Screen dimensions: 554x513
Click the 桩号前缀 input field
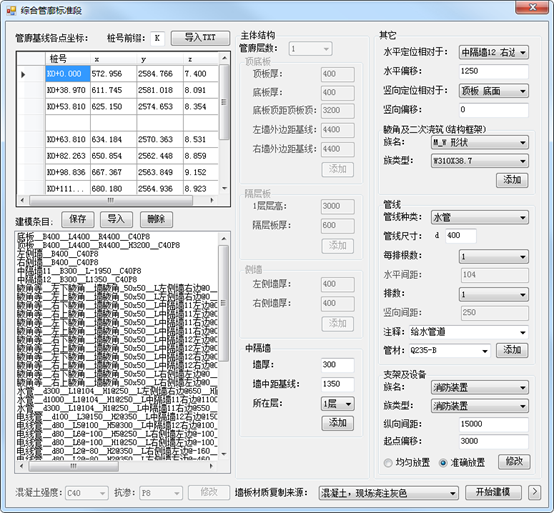click(x=157, y=38)
